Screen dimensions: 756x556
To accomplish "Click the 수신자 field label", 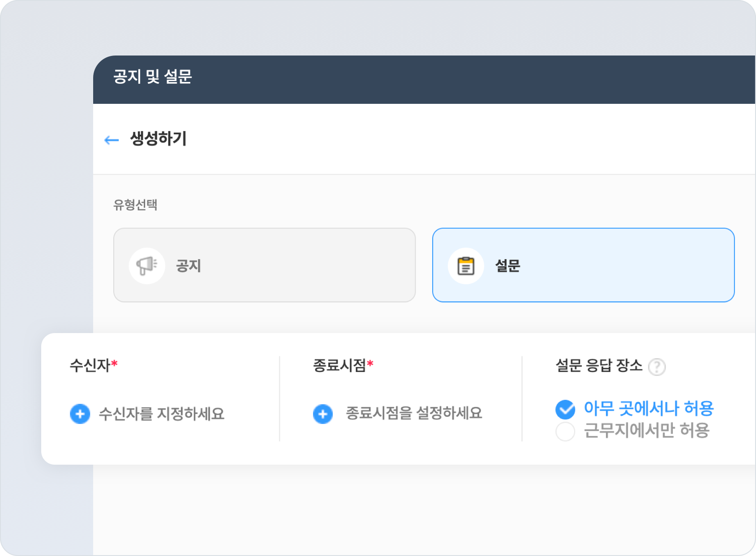I will 90,365.
